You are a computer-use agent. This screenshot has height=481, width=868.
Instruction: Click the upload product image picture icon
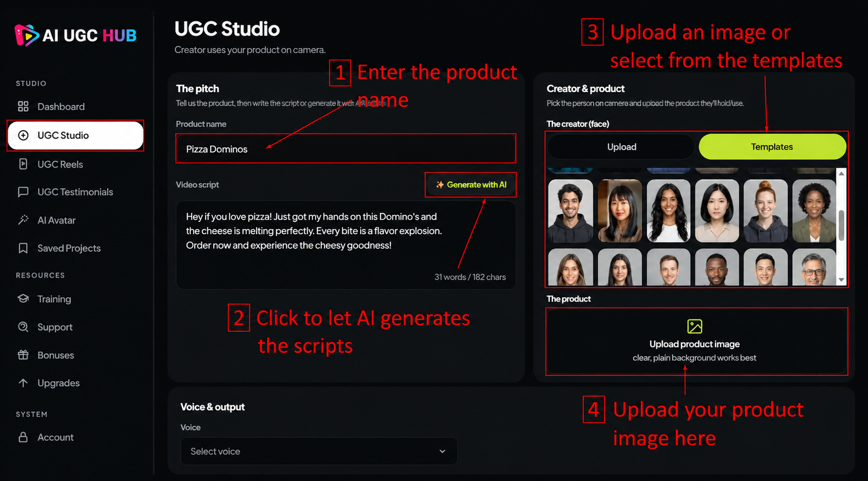point(694,326)
